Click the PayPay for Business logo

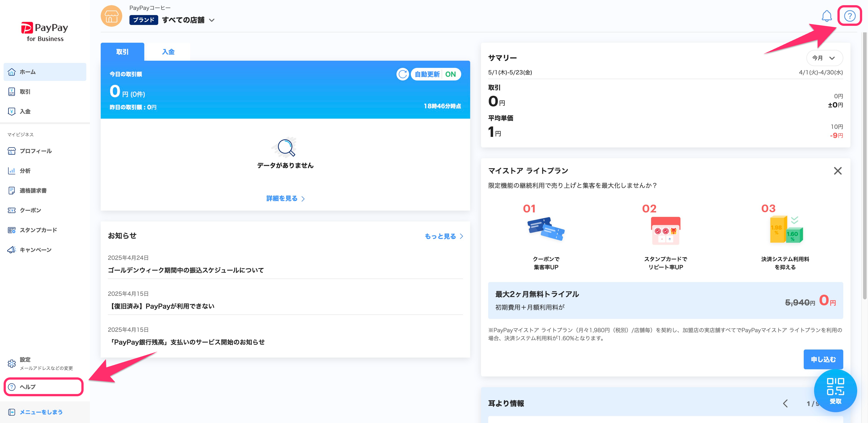45,32
